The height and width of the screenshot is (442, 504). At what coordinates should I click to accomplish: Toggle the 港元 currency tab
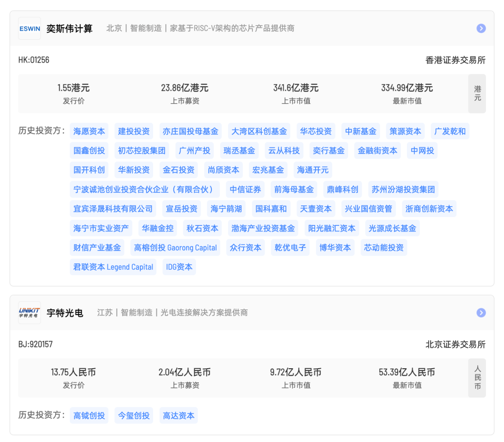[477, 93]
